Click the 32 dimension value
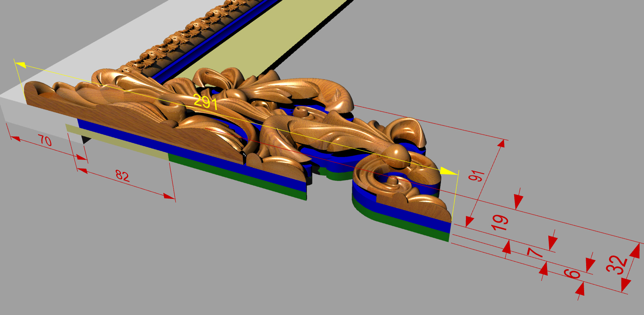 point(617,264)
